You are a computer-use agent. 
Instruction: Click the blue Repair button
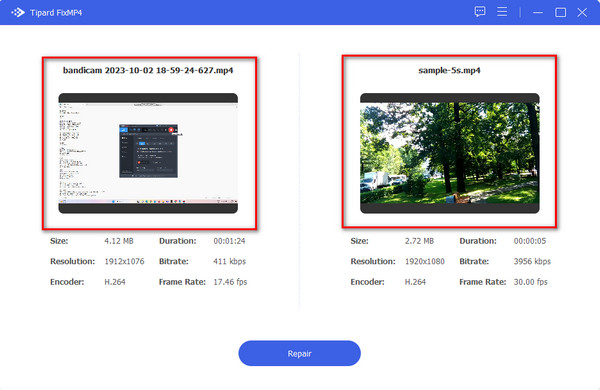click(x=299, y=353)
